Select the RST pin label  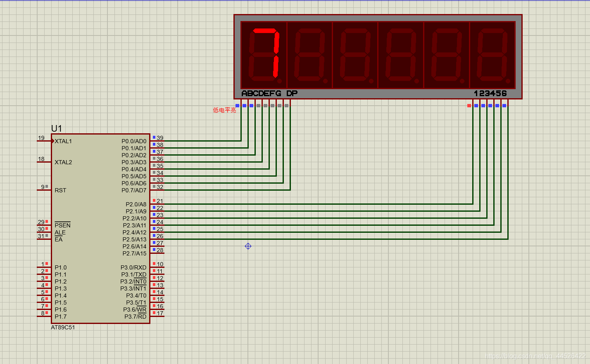[60, 190]
